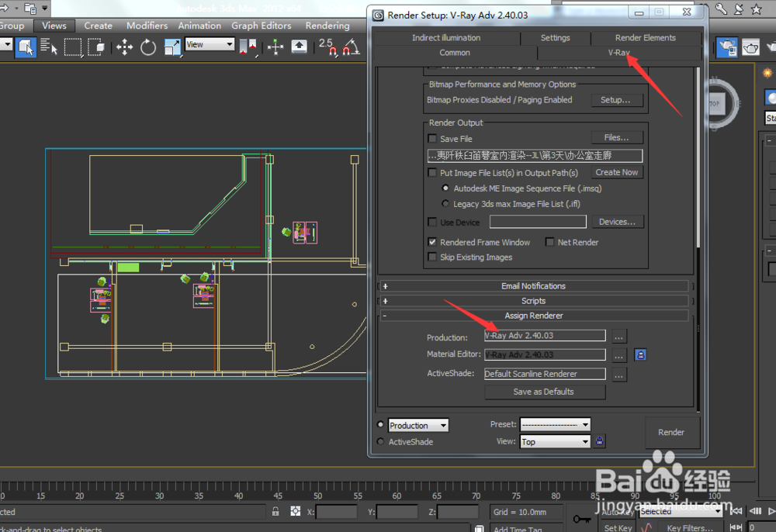
Task: Activate the Select and Rotate tool
Action: tap(148, 47)
